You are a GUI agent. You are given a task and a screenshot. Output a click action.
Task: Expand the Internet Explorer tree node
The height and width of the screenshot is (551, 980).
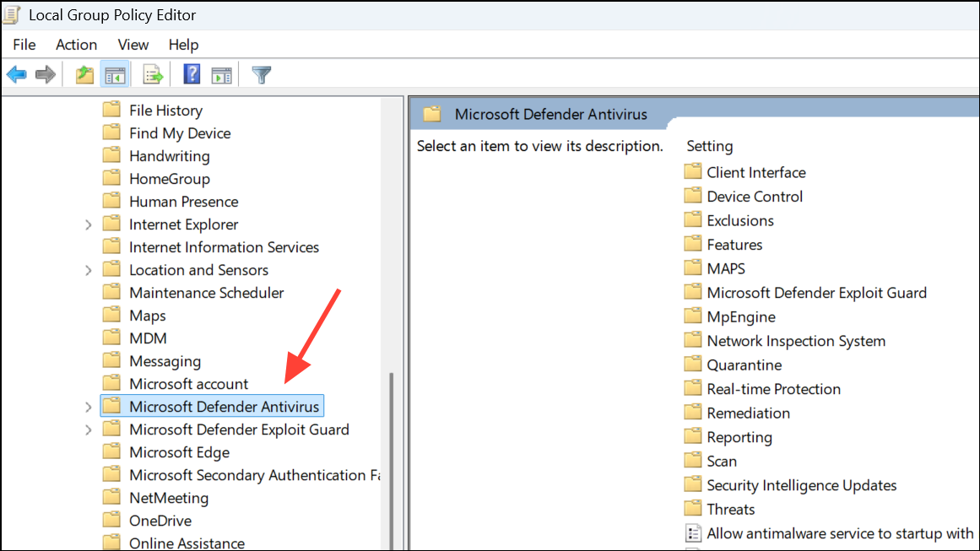click(89, 224)
